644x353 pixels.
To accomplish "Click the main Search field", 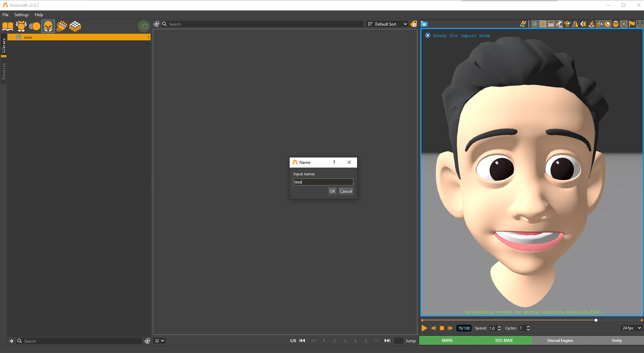I will click(262, 24).
